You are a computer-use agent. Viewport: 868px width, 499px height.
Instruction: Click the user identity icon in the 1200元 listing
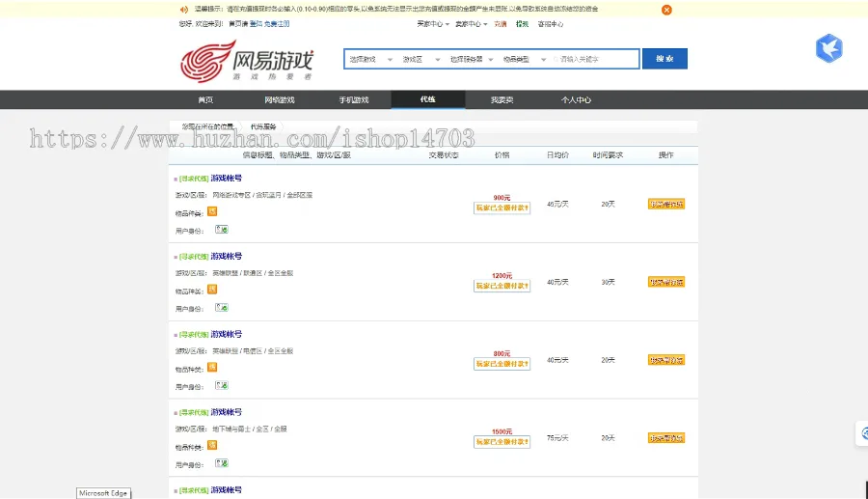[222, 308]
